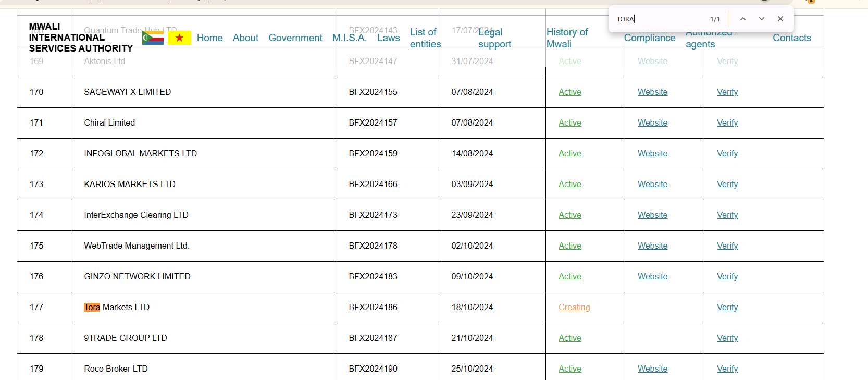The width and height of the screenshot is (868, 380).
Task: Click Active status for WebTrade Management Ltd.
Action: 570,246
